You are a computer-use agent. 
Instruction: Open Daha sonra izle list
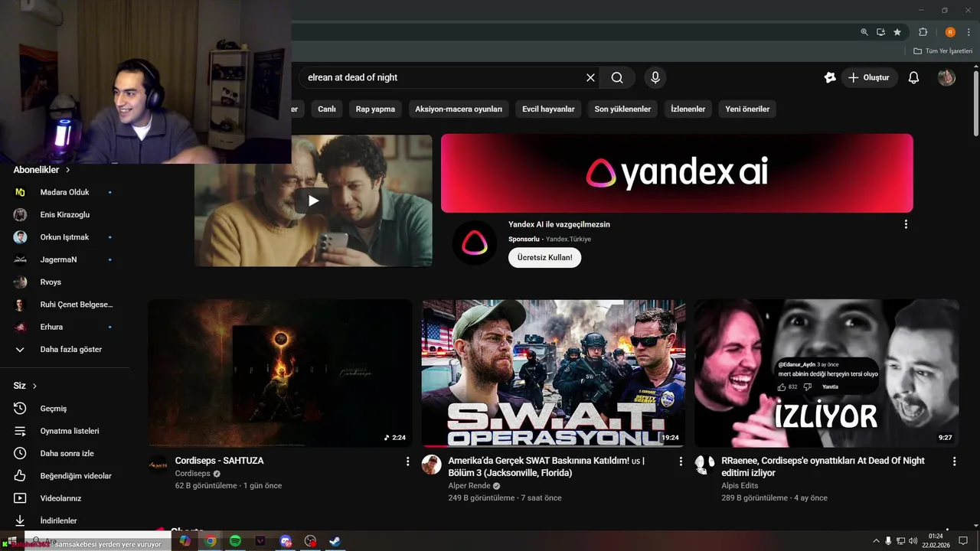[65, 453]
